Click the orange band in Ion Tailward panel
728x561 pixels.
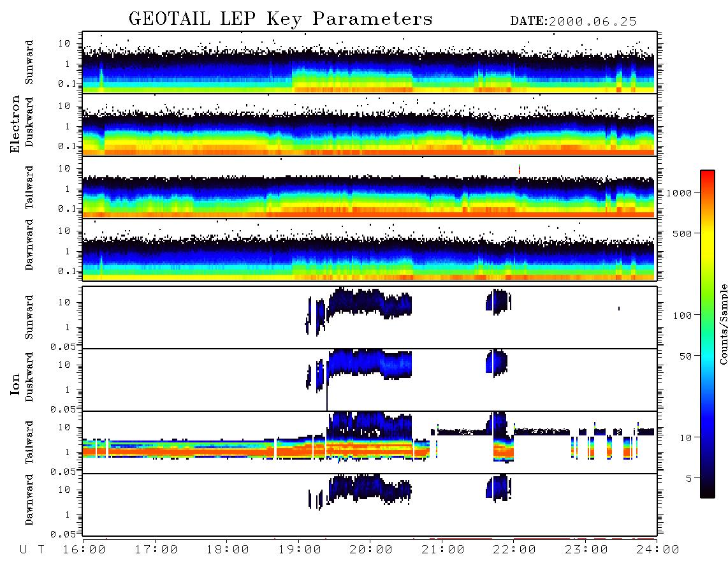[256, 451]
